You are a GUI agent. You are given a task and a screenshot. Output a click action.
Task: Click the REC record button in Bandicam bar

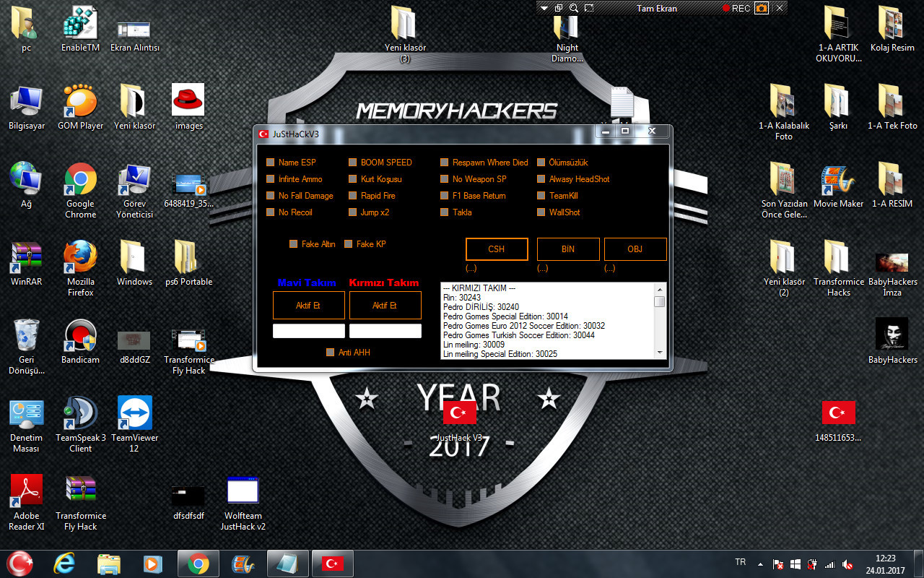pyautogui.click(x=736, y=8)
